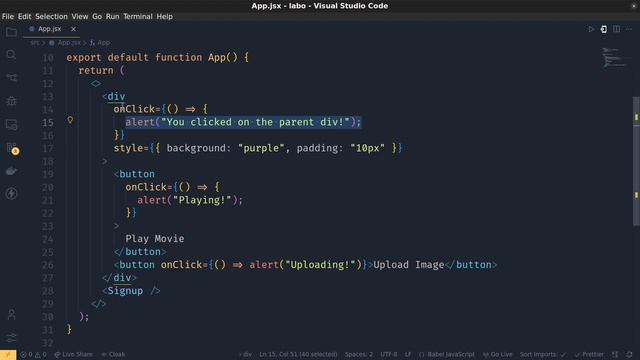Open the More Actions ellipsis menu
Image resolution: width=640 pixels, height=360 pixels.
[x=629, y=29]
